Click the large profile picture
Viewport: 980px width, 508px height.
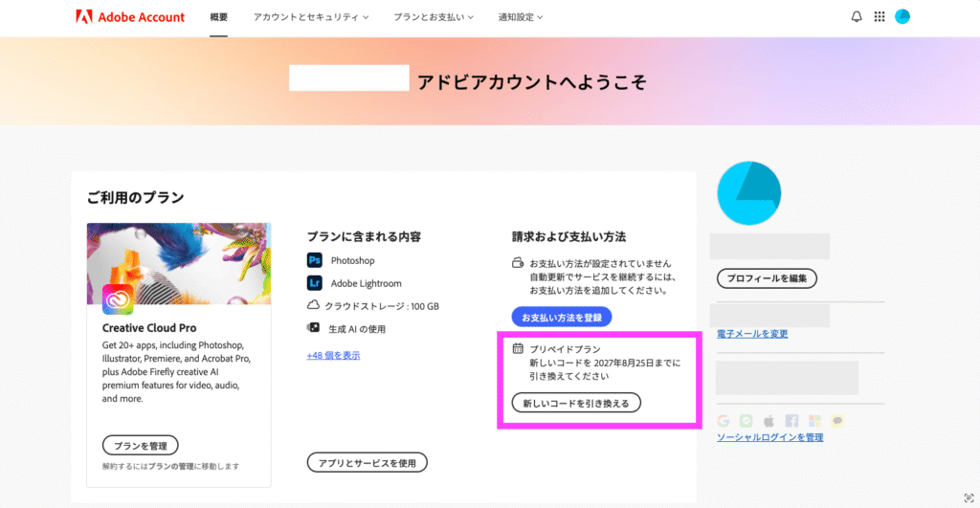[748, 193]
